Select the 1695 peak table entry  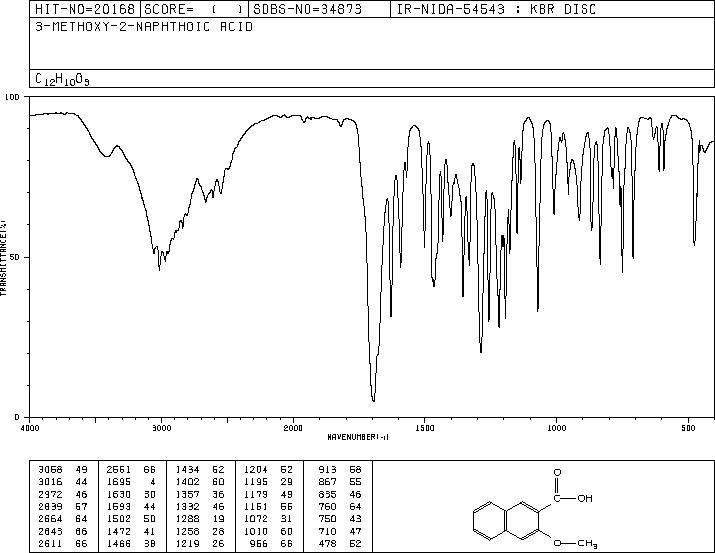(x=132, y=482)
